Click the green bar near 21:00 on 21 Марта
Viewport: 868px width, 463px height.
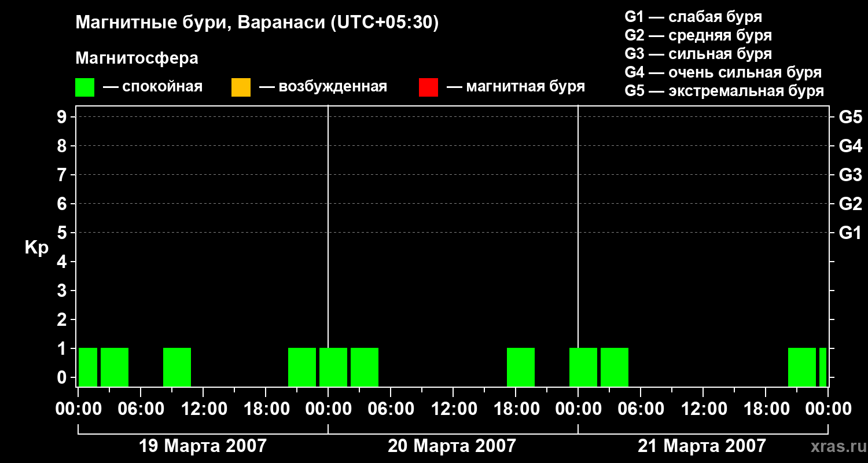click(x=802, y=367)
